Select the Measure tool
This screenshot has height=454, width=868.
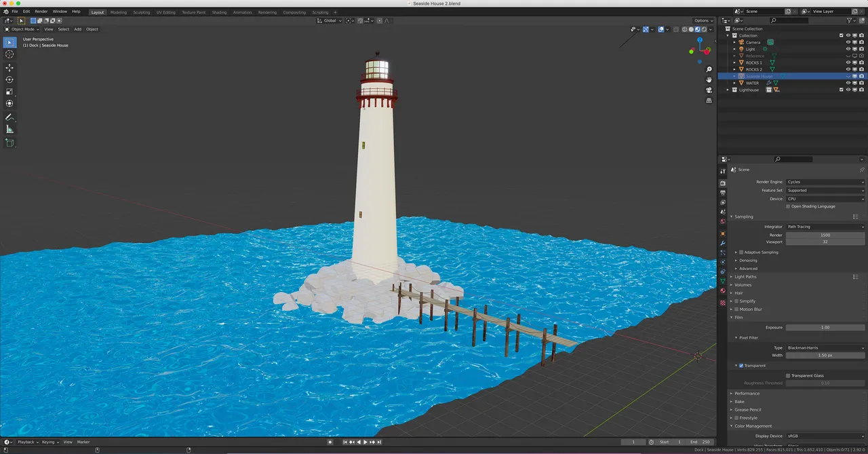[9, 129]
